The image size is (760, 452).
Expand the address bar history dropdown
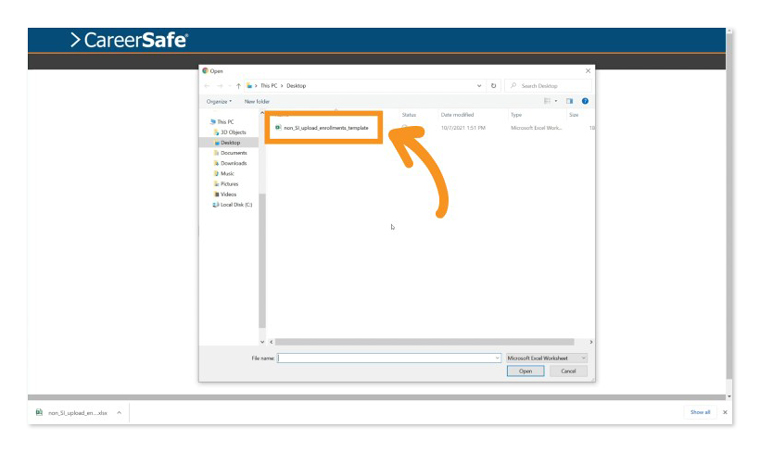(479, 86)
